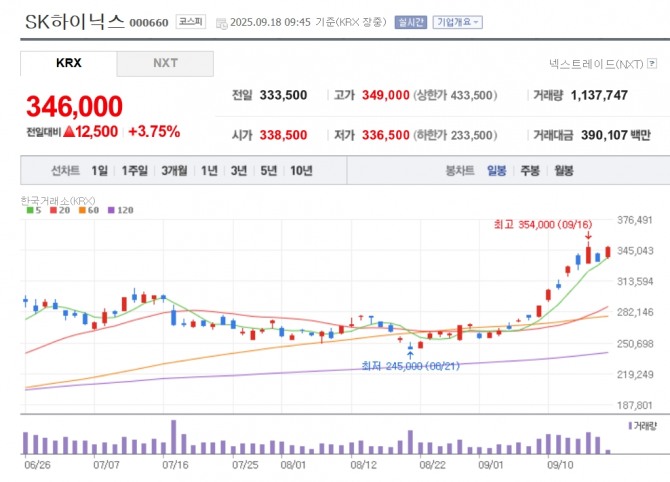The image size is (670, 482).
Task: Click the 시가 value 338,500
Action: [283, 135]
